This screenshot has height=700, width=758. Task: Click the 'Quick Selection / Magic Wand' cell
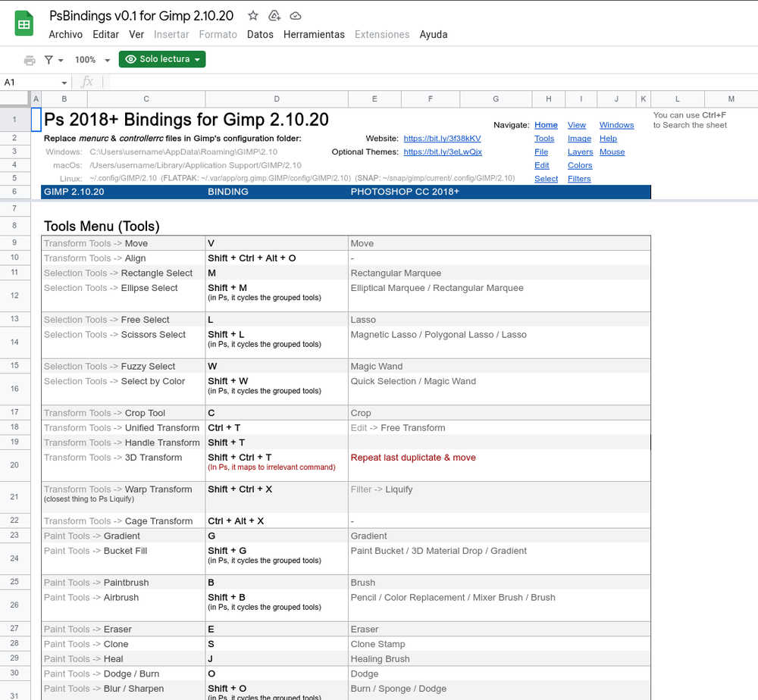500,389
